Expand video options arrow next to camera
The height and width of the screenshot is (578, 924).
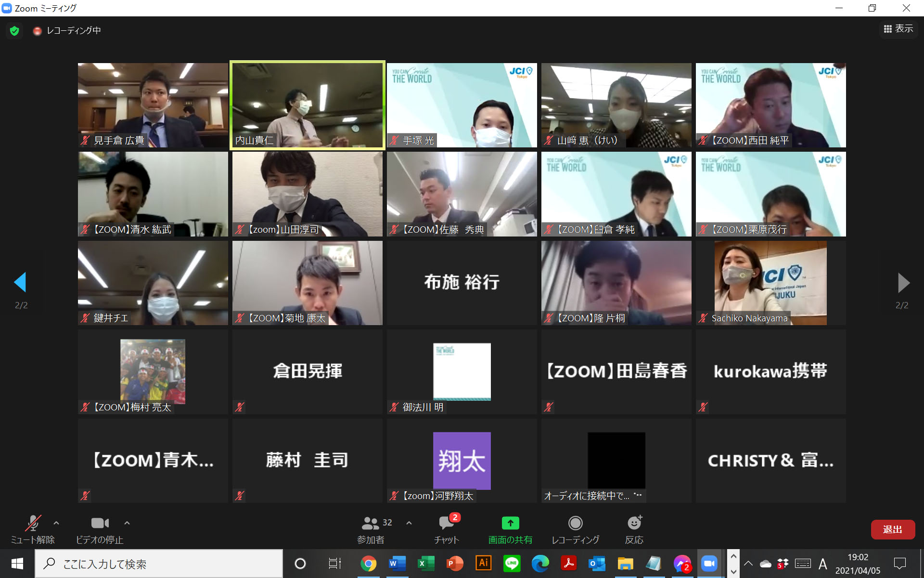click(x=127, y=523)
